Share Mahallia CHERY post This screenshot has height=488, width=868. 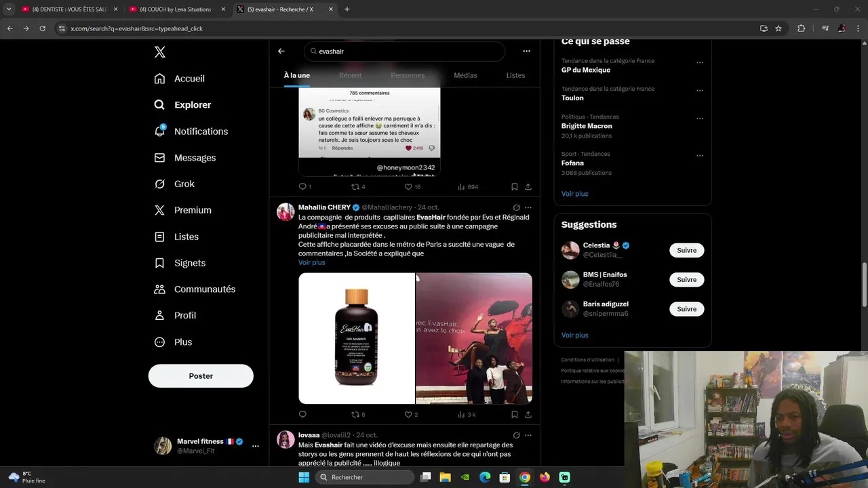coord(528,414)
